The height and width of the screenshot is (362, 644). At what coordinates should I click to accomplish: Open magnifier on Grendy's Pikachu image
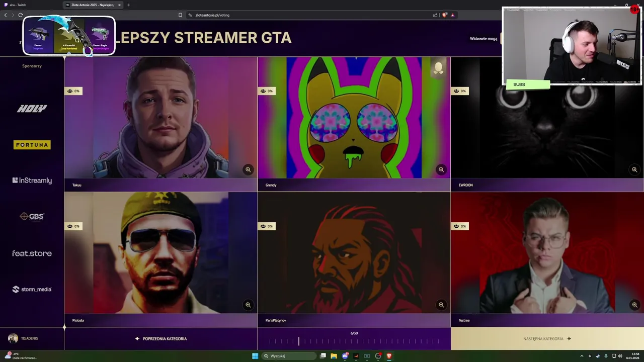(441, 170)
